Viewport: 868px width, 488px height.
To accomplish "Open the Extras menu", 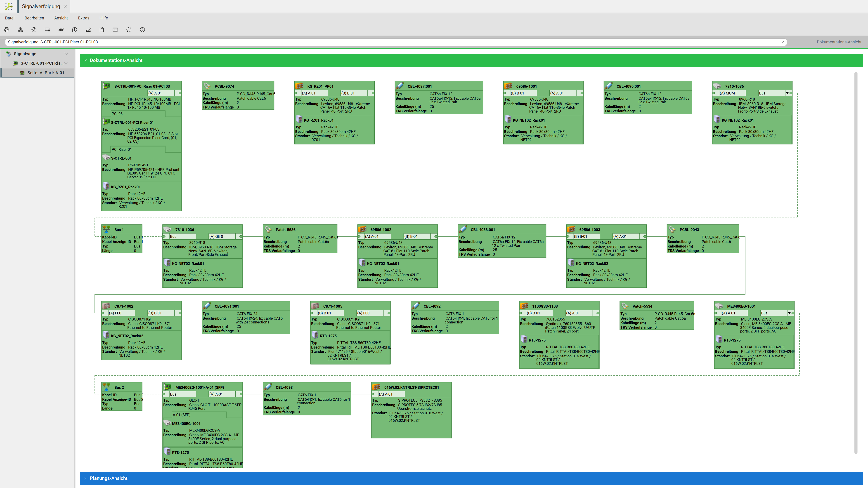I will tap(84, 18).
